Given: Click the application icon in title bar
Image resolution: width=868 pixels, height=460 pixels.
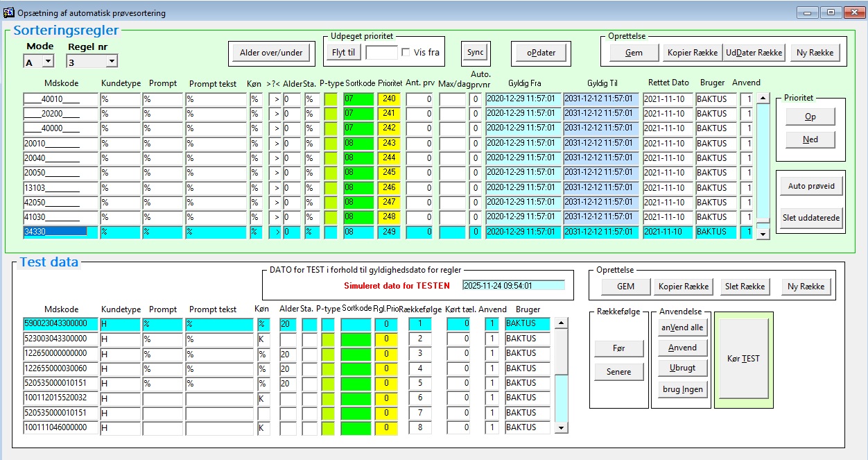Looking at the screenshot, I should coord(9,12).
